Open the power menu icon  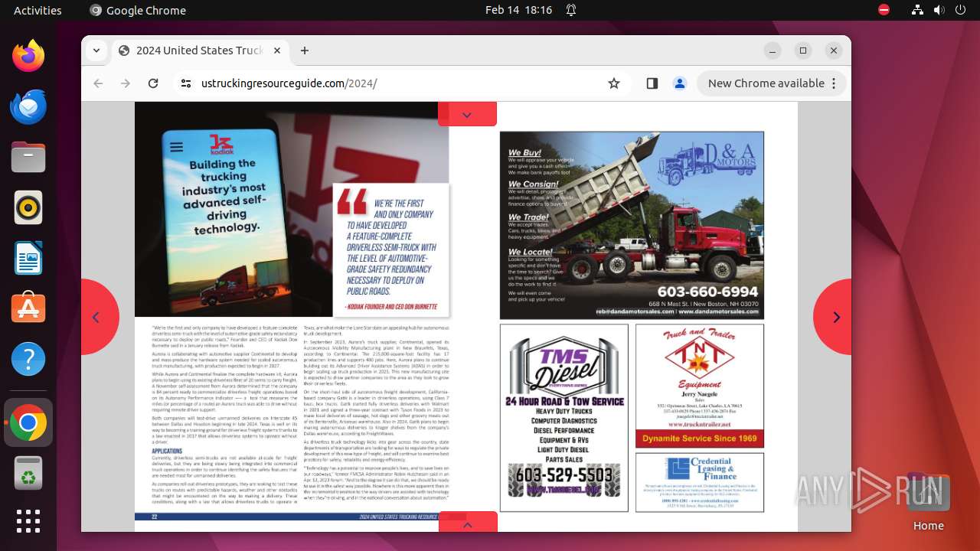(x=960, y=10)
